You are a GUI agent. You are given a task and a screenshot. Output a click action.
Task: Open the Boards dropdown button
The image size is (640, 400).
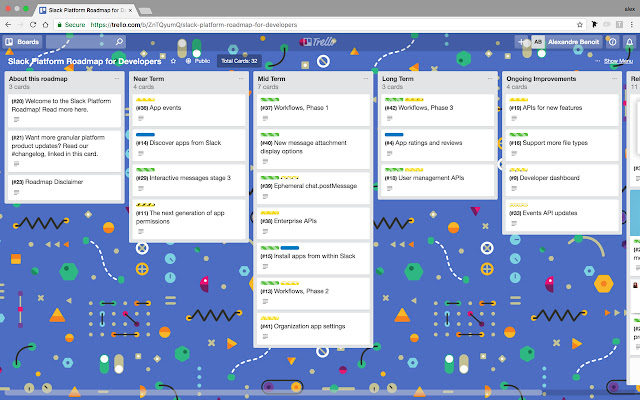[22, 42]
